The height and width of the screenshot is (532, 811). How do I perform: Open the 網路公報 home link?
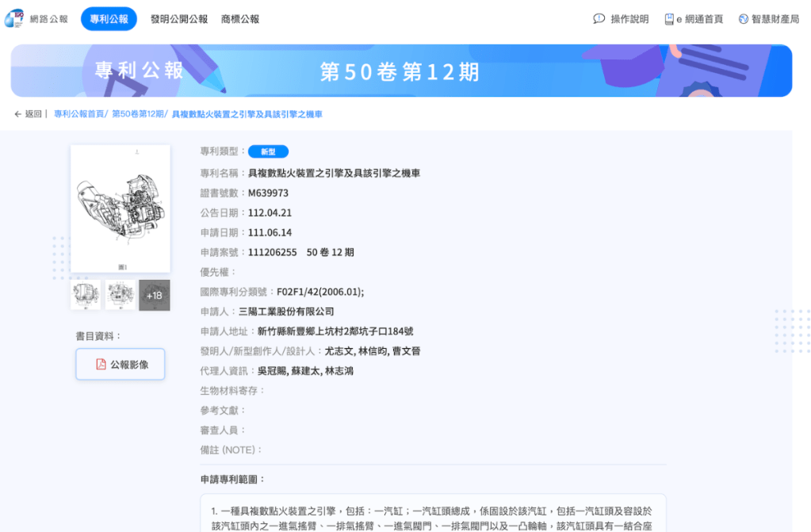(48, 19)
